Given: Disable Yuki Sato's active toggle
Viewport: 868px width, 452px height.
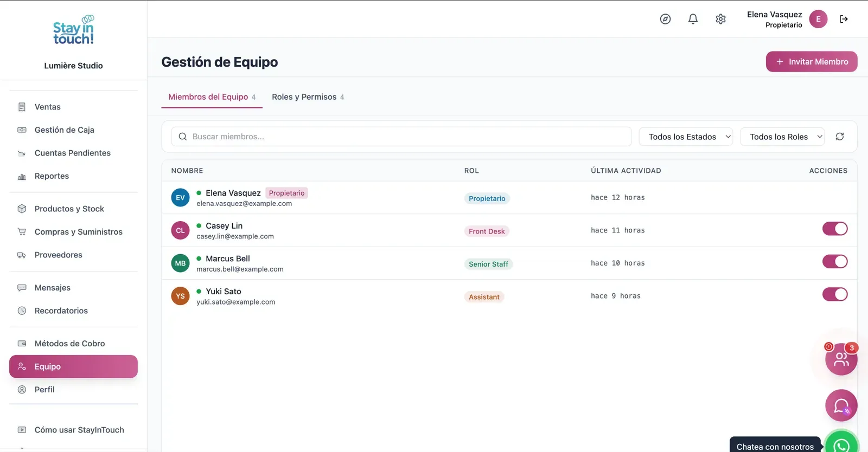Looking at the screenshot, I should click(835, 294).
